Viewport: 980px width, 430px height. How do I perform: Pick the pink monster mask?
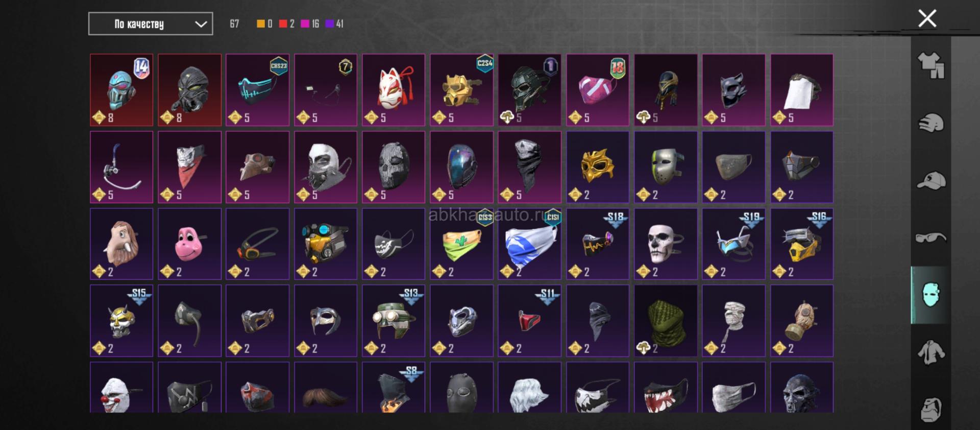pyautogui.click(x=189, y=244)
